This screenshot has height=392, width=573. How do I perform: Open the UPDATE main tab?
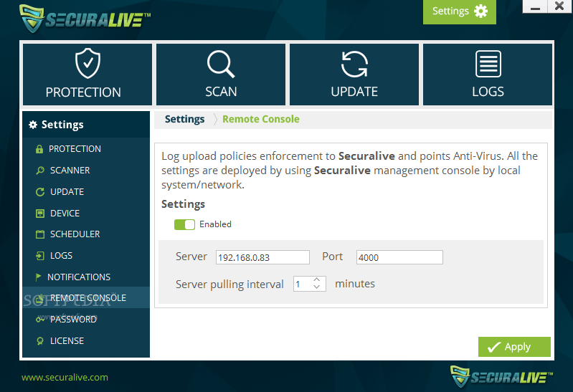click(x=354, y=75)
